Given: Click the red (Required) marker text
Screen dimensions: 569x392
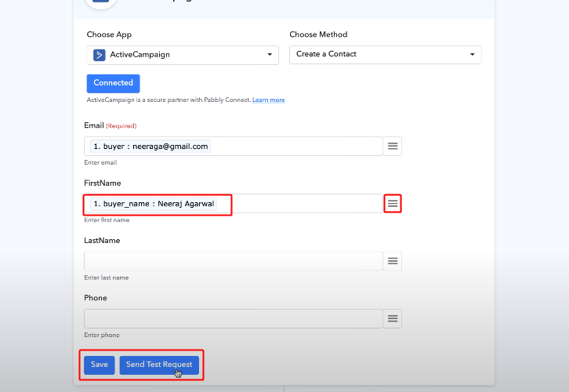Looking at the screenshot, I should pos(121,126).
